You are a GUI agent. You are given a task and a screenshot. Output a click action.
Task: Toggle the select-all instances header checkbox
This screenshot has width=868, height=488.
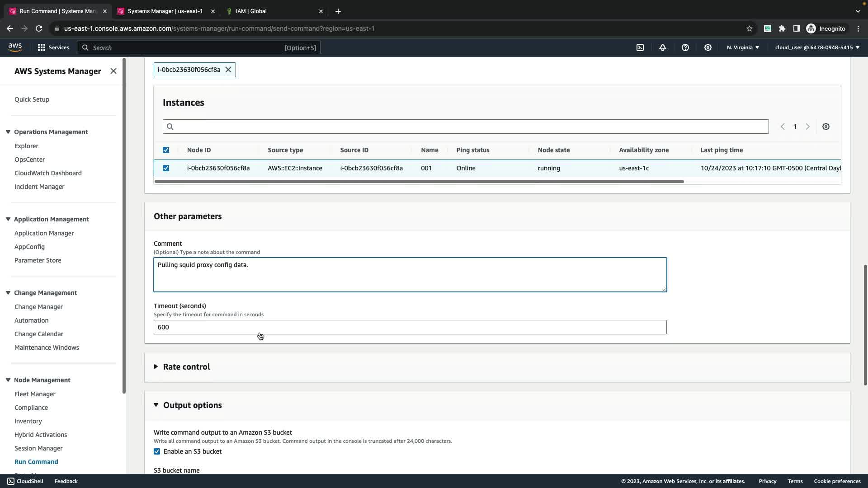[x=166, y=150]
